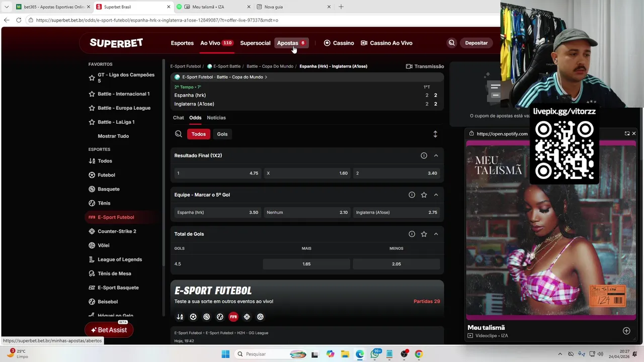The height and width of the screenshot is (362, 644).
Task: Unfavorite GT - Liga dos Campeões 5
Action: point(92,78)
